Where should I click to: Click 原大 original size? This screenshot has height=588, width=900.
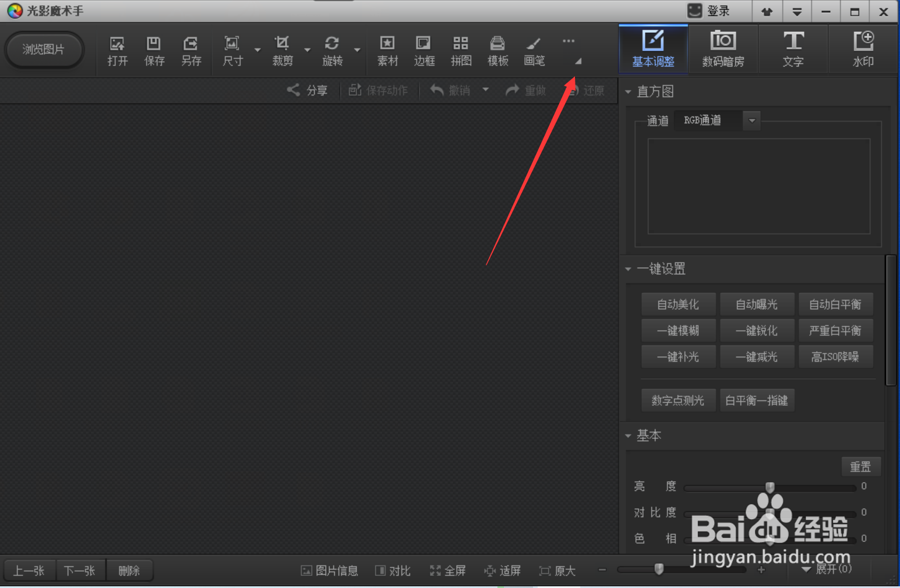click(557, 571)
